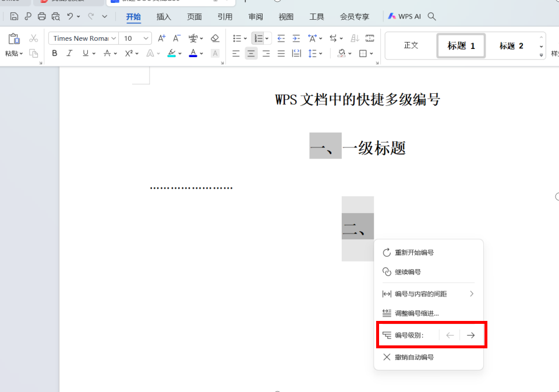The width and height of the screenshot is (559, 392).
Task: Expand the styles gallery
Action: point(541,55)
